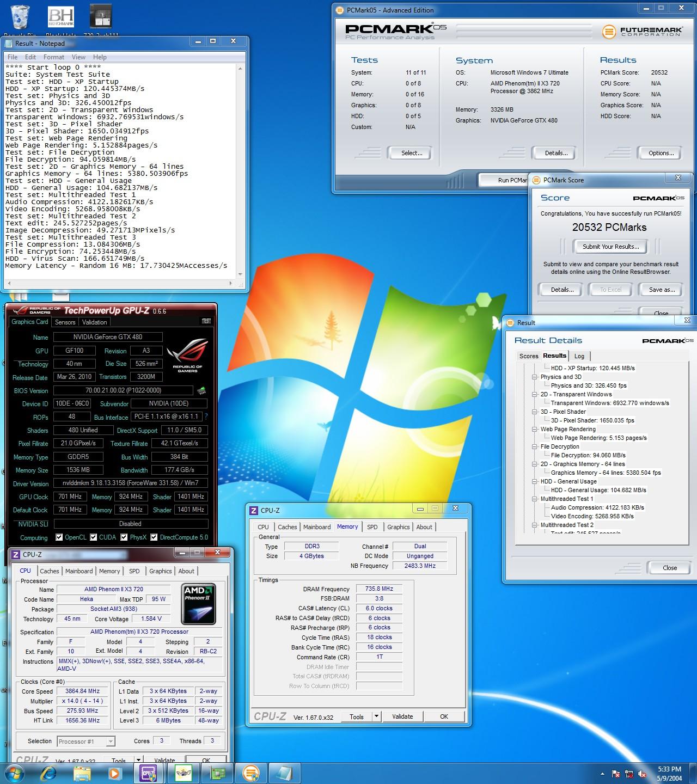Open the Windows Start menu
Screen dimensions: 697x784
[14, 773]
